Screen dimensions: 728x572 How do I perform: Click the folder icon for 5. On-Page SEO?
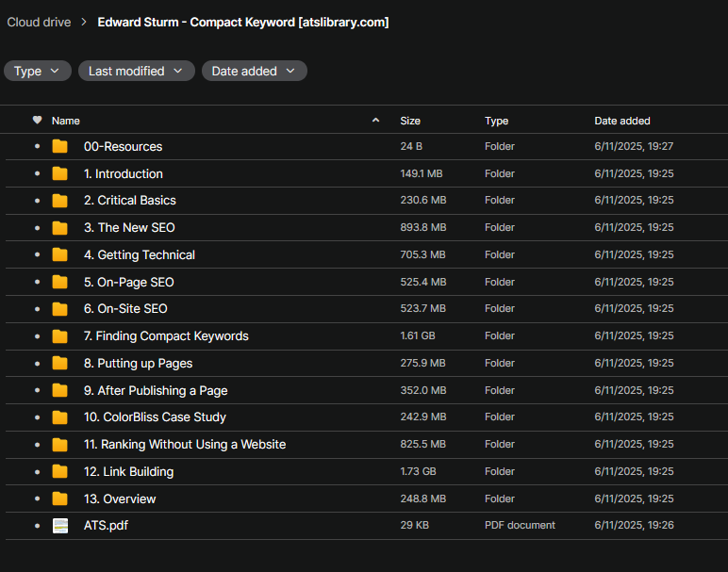[60, 282]
